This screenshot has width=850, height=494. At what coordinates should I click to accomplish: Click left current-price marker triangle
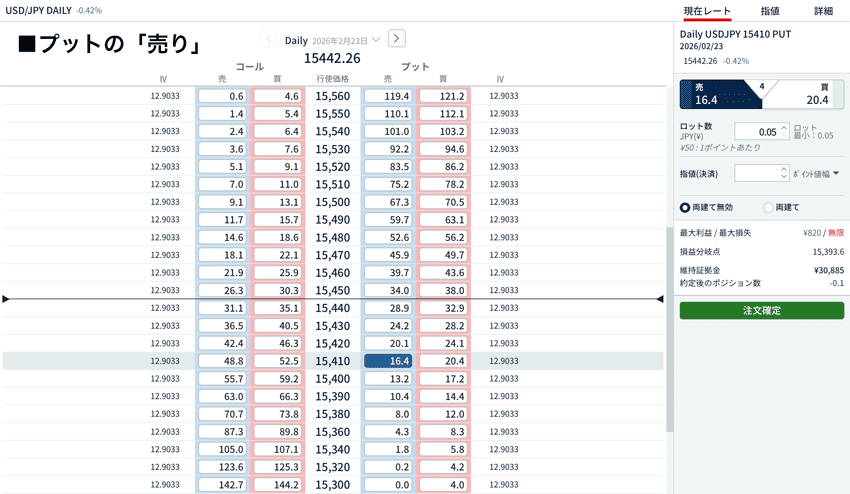[x=7, y=299]
